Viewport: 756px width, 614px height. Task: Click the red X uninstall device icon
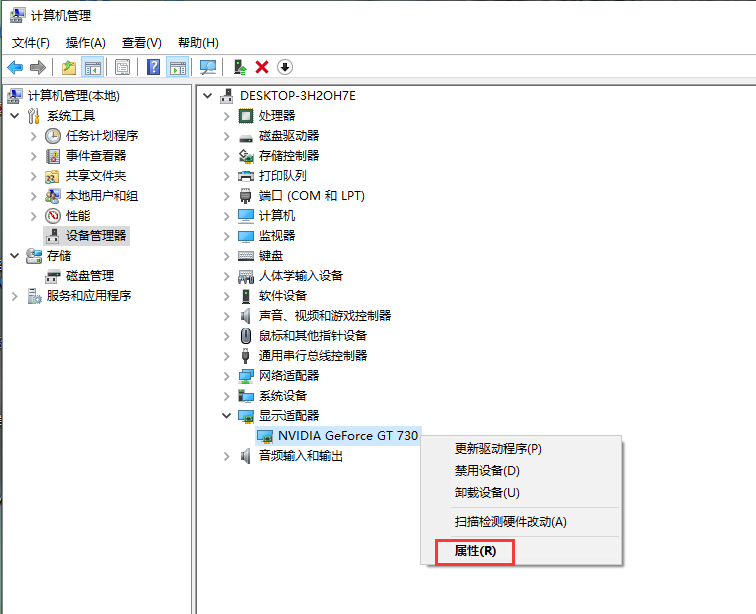tap(262, 67)
